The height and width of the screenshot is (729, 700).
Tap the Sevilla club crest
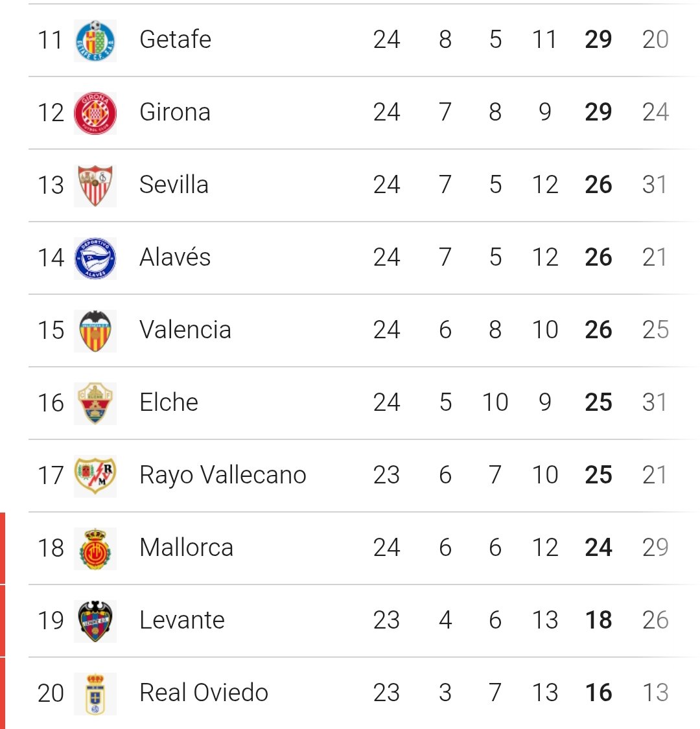click(95, 185)
